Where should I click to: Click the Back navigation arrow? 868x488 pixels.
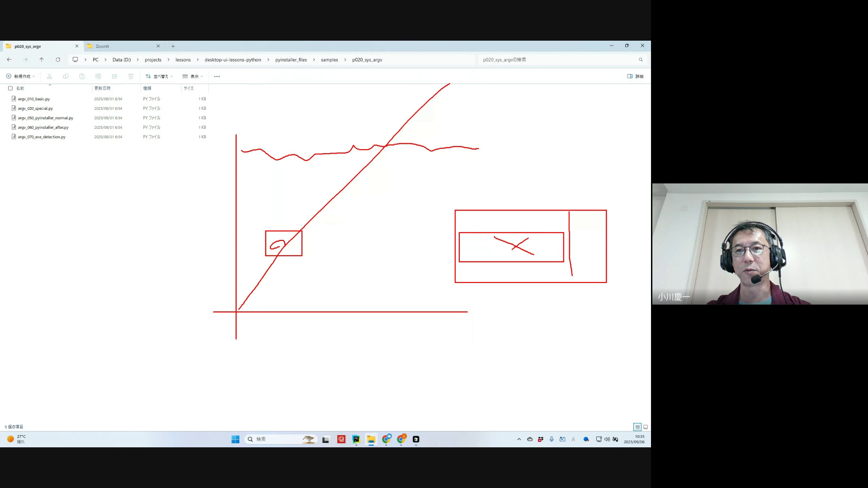pos(9,60)
